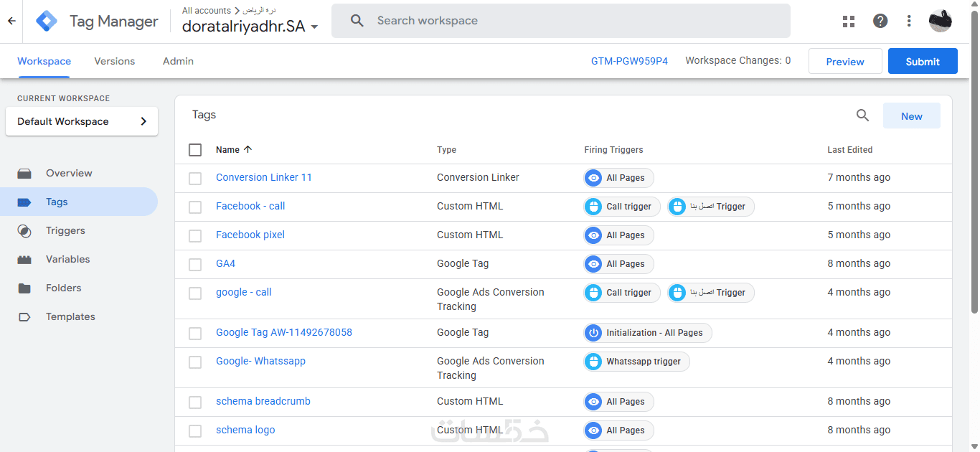Screen dimensions: 980x452
Task: Click the back arrow icon
Action: 11,21
